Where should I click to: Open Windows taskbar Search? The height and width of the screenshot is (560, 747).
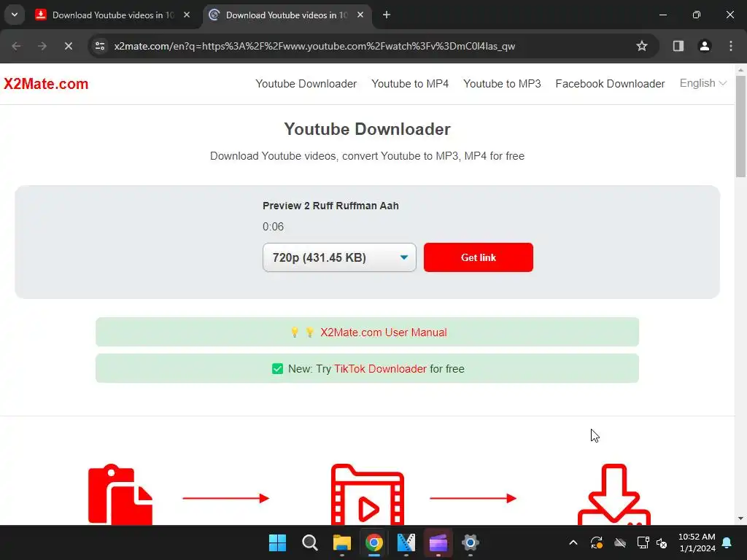coord(309,542)
